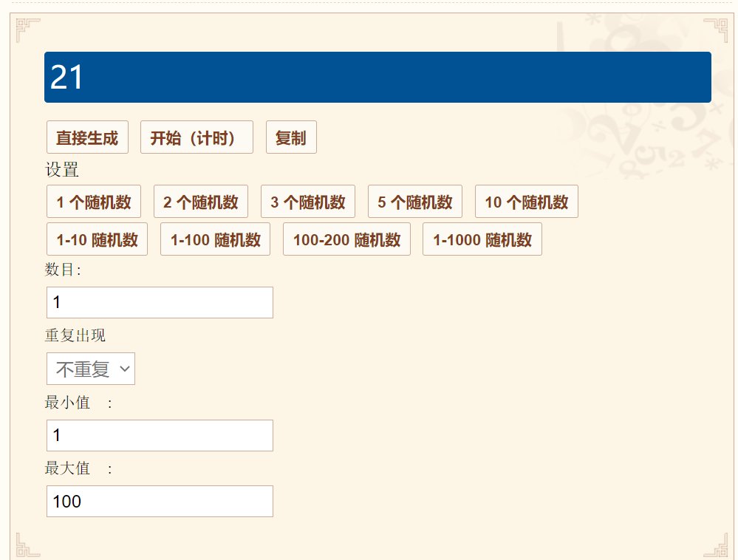Apply the 1-1000 随机数 range
The width and height of the screenshot is (738, 560).
click(x=482, y=239)
